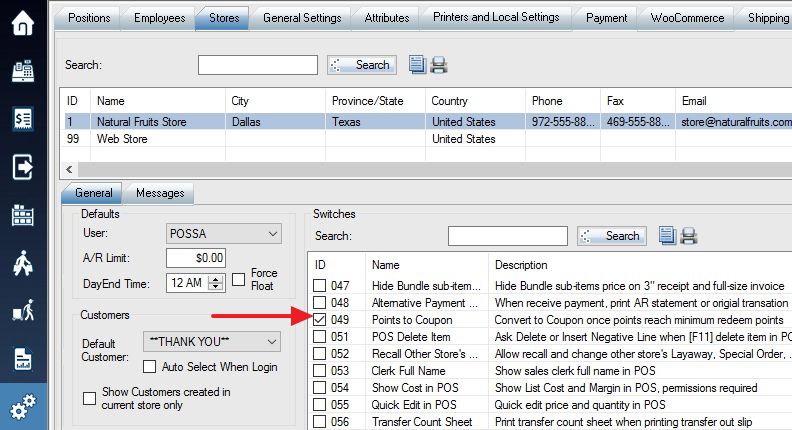The image size is (792, 430).
Task: Uncheck switch 049 Points to Coupon
Action: click(319, 319)
